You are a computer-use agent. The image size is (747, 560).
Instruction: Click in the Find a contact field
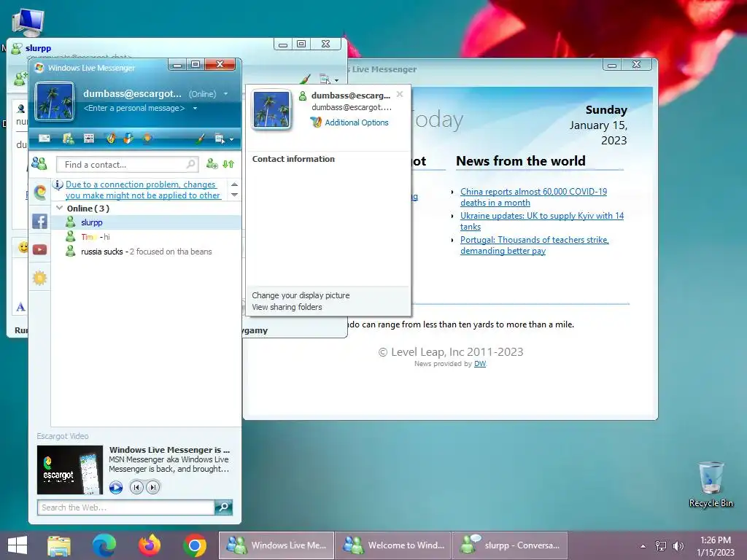[127, 164]
